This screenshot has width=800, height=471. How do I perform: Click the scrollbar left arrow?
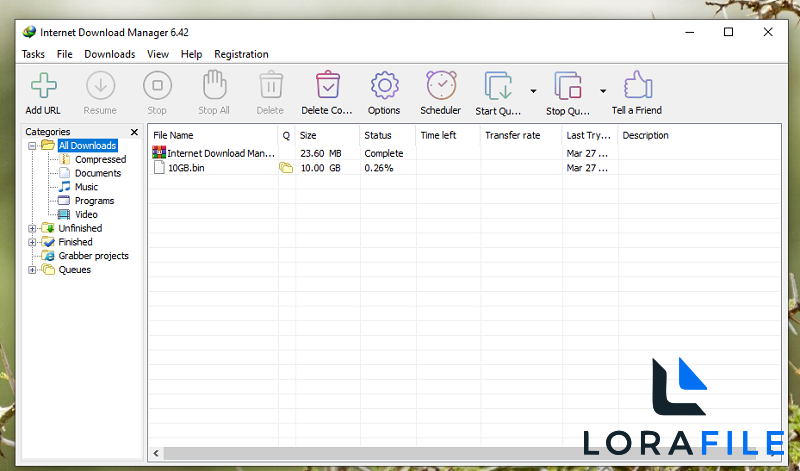156,453
